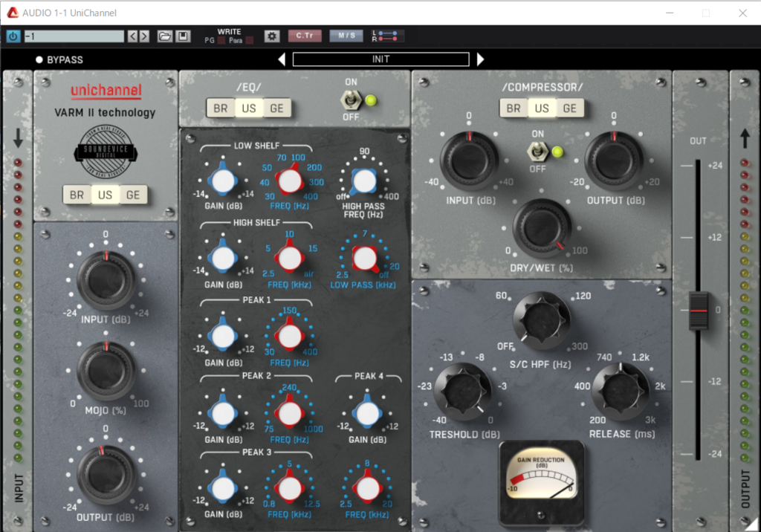Click the save preset floppy icon
The width and height of the screenshot is (761, 532).
(183, 36)
